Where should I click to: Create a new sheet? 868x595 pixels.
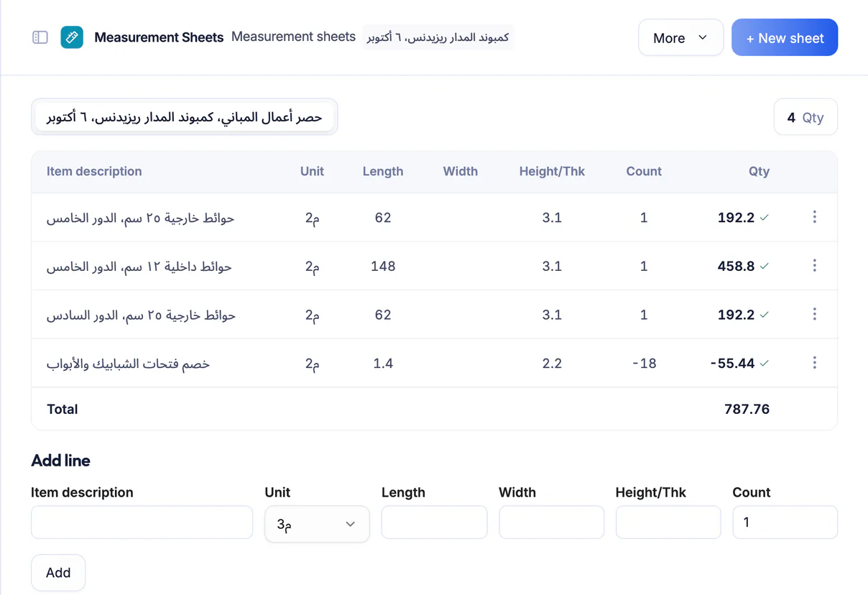coord(785,37)
